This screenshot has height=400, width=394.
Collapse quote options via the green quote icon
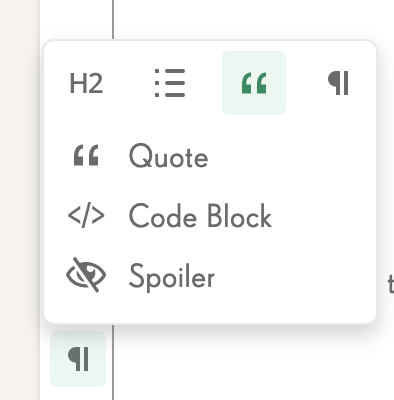click(x=254, y=83)
